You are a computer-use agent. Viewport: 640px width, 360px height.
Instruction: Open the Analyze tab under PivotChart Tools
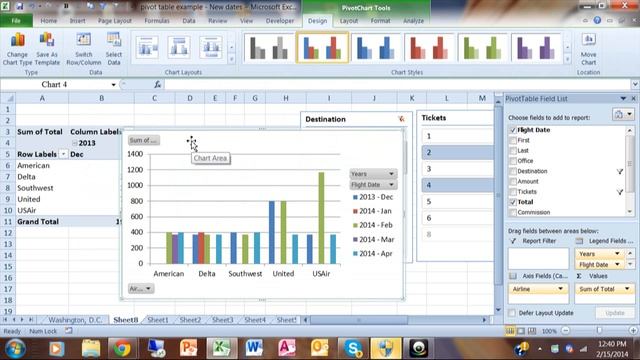pos(413,20)
